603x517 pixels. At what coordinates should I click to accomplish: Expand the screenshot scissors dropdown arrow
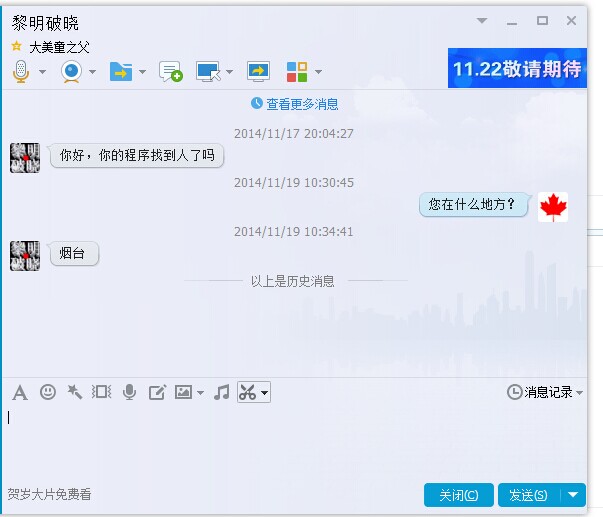[x=264, y=393]
